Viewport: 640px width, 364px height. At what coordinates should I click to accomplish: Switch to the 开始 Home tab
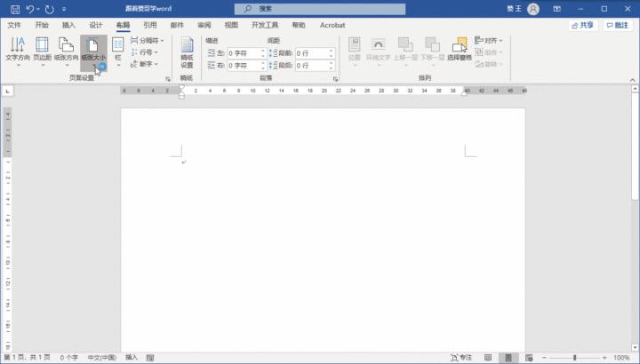42,25
